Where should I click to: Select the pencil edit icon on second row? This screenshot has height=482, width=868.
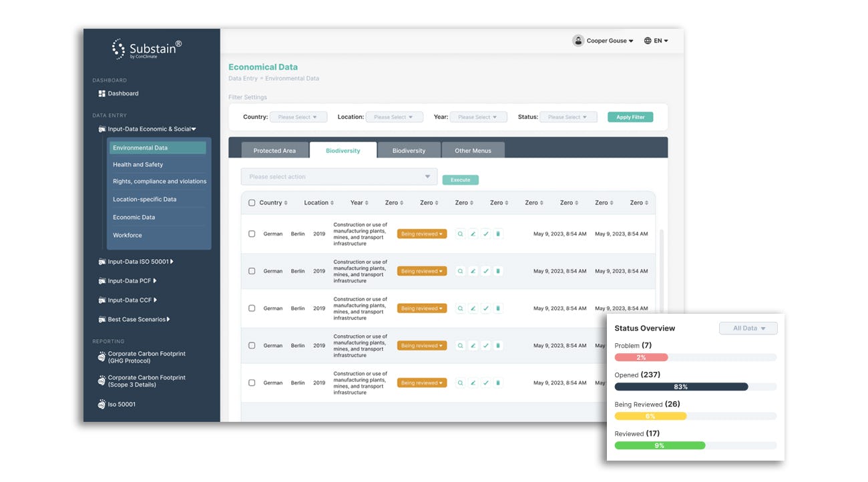(x=473, y=270)
